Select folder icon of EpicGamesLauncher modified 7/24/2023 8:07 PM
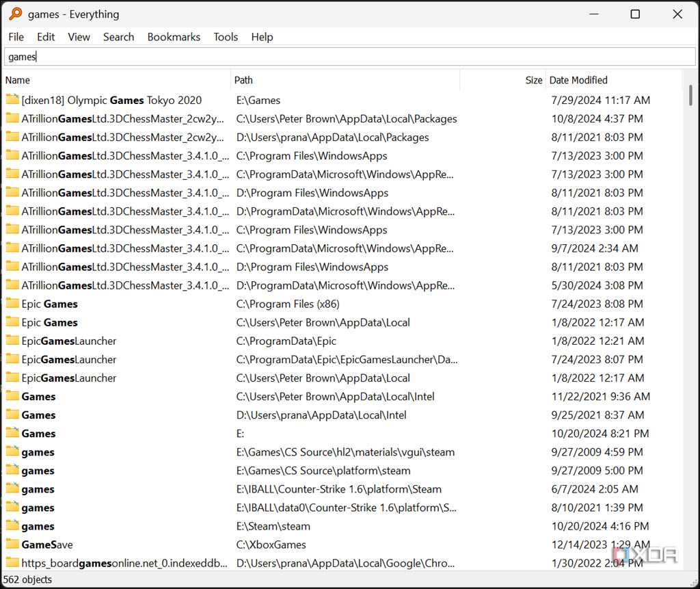Viewport: 700px width, 589px height. tap(12, 359)
